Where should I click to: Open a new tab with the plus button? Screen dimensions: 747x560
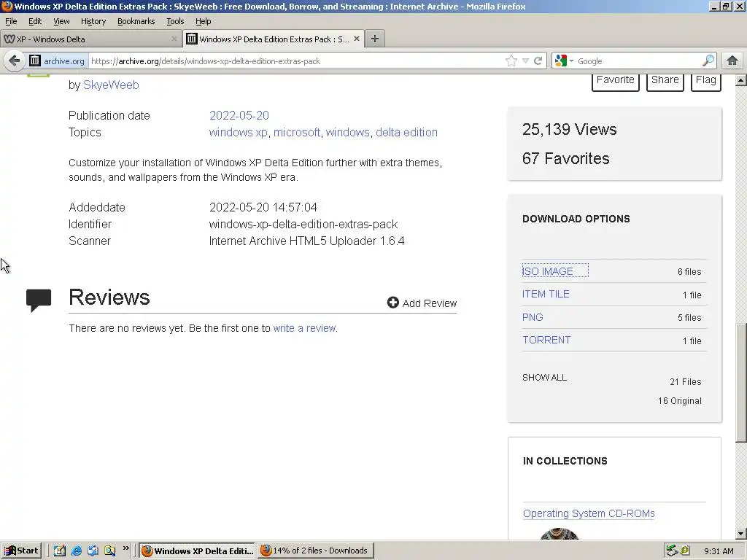click(375, 39)
